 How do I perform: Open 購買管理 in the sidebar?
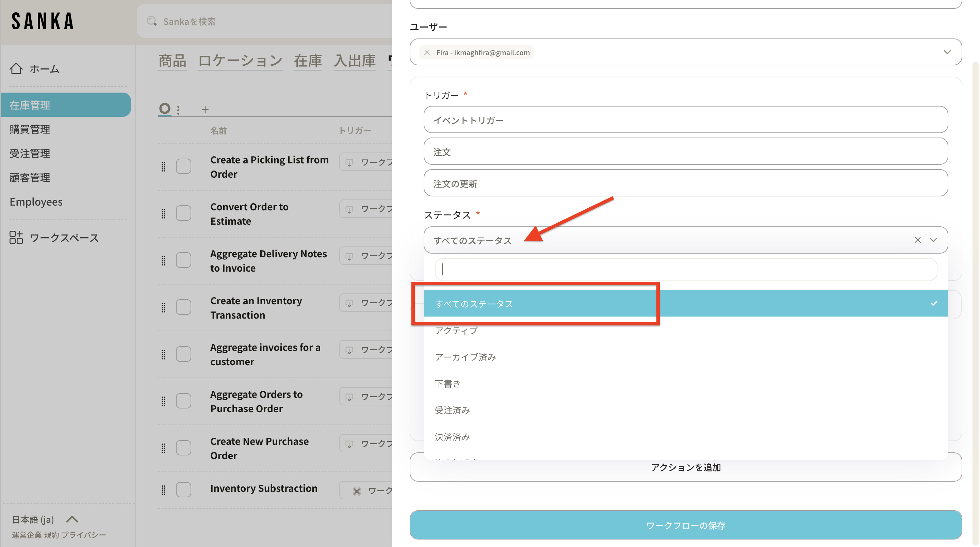30,129
